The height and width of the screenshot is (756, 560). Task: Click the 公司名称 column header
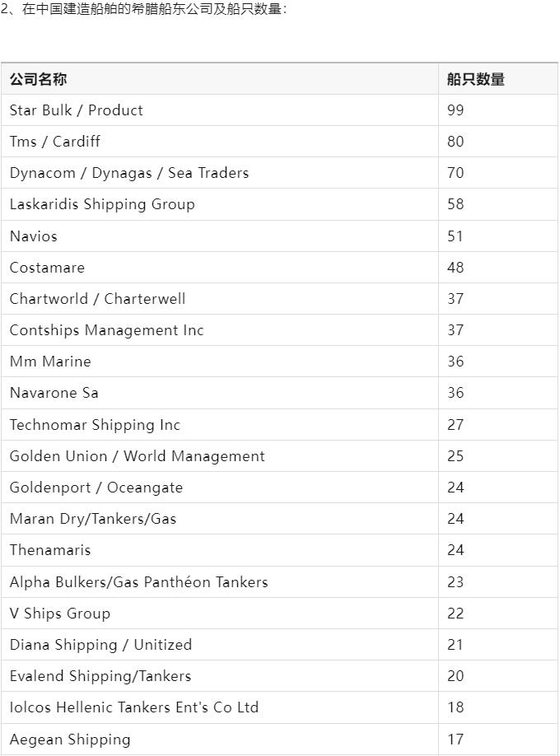tap(219, 78)
